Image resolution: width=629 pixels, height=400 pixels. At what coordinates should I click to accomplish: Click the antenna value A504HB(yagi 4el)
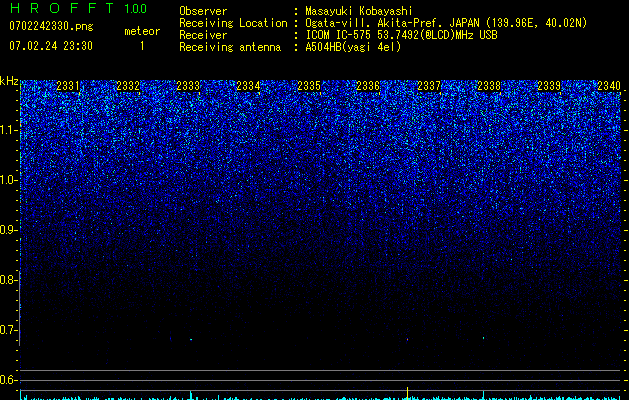coord(353,47)
